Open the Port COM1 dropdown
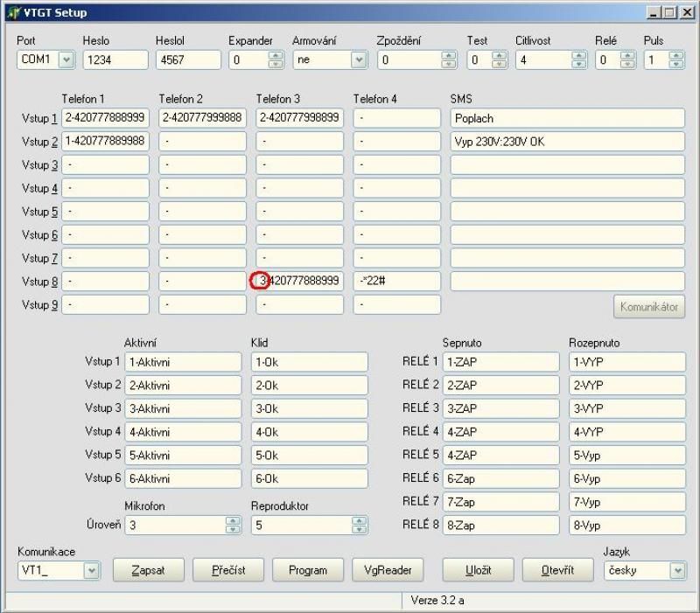This screenshot has height=613, width=700. (x=66, y=60)
